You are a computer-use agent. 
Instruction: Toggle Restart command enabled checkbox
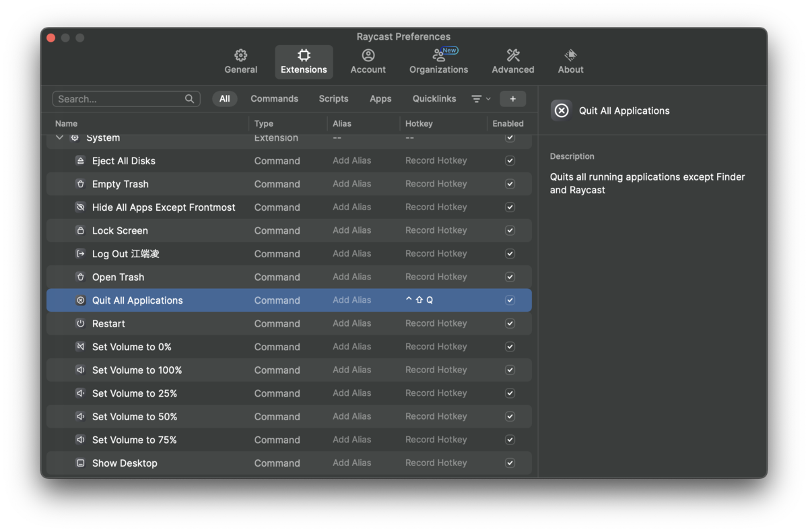click(x=510, y=323)
